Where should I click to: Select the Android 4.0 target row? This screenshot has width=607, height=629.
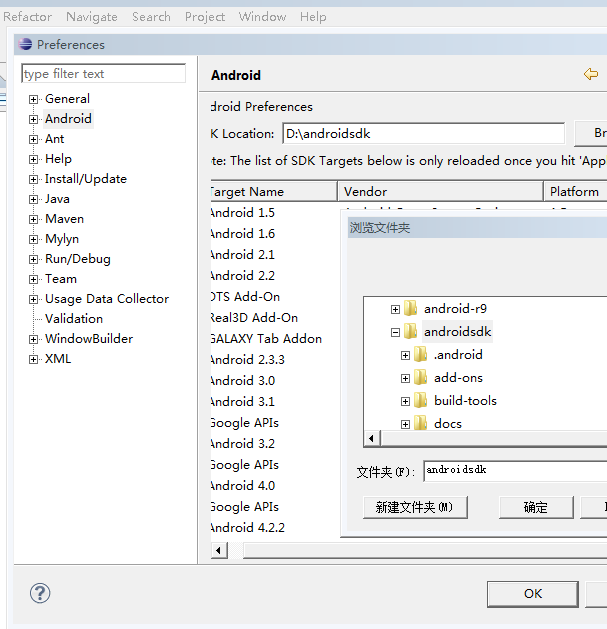[x=243, y=485]
